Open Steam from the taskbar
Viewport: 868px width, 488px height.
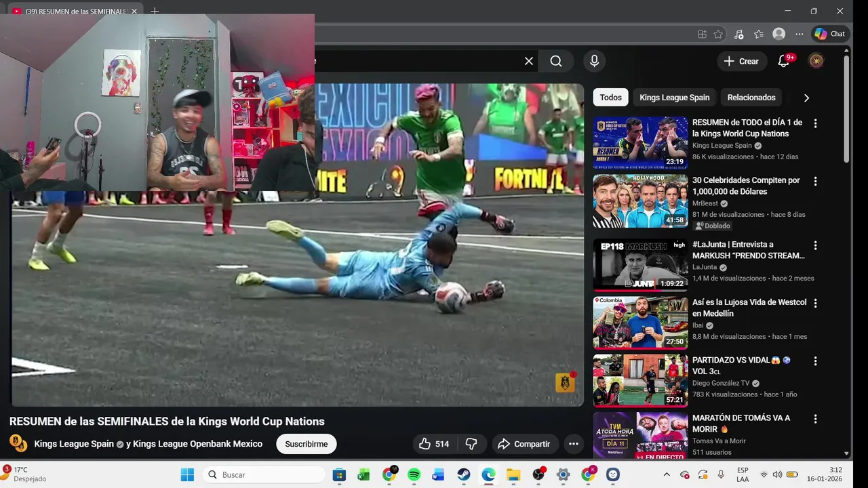click(x=463, y=474)
